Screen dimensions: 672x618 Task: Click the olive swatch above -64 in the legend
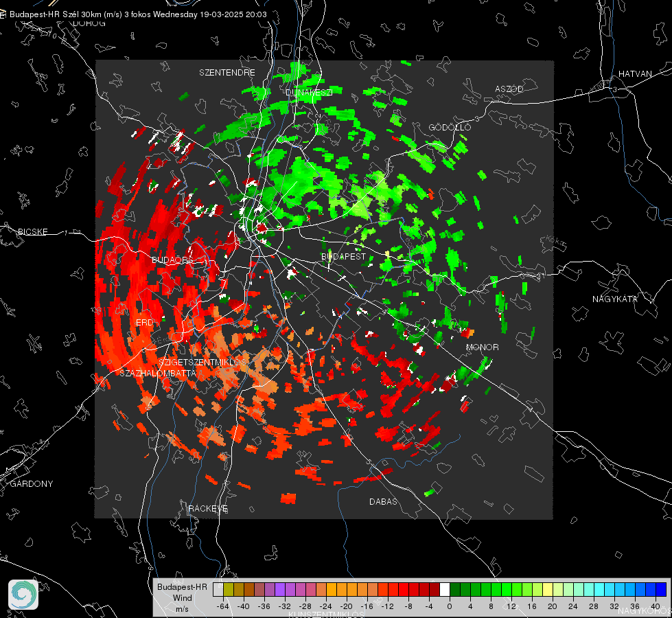229,590
